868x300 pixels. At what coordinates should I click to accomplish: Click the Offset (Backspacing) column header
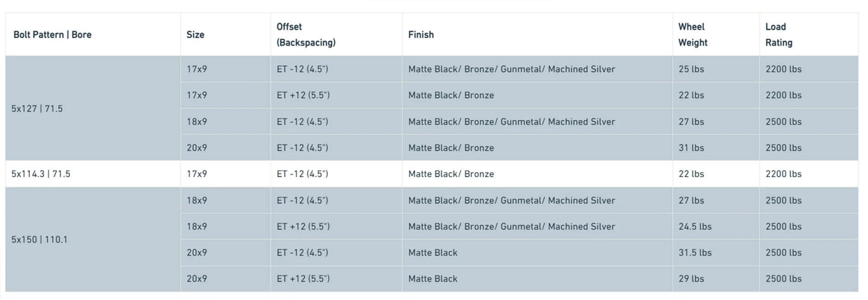306,35
